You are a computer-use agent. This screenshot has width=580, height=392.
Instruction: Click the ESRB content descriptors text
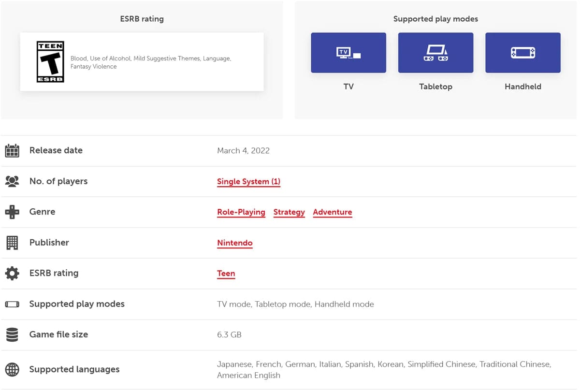[150, 62]
